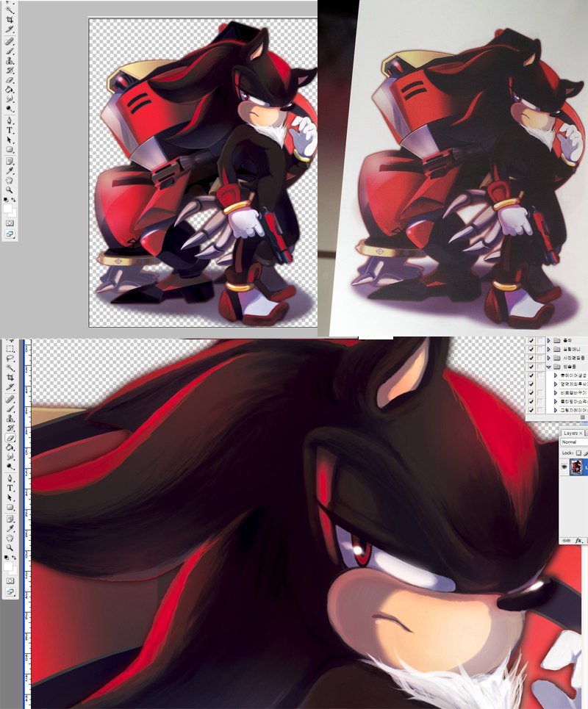Open the foreground color swatch in upper toolbar
This screenshot has width=588, height=709.
[7, 209]
